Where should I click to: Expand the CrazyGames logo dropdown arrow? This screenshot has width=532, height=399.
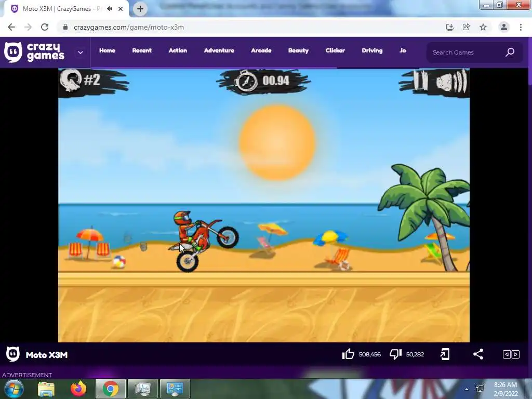pos(81,52)
